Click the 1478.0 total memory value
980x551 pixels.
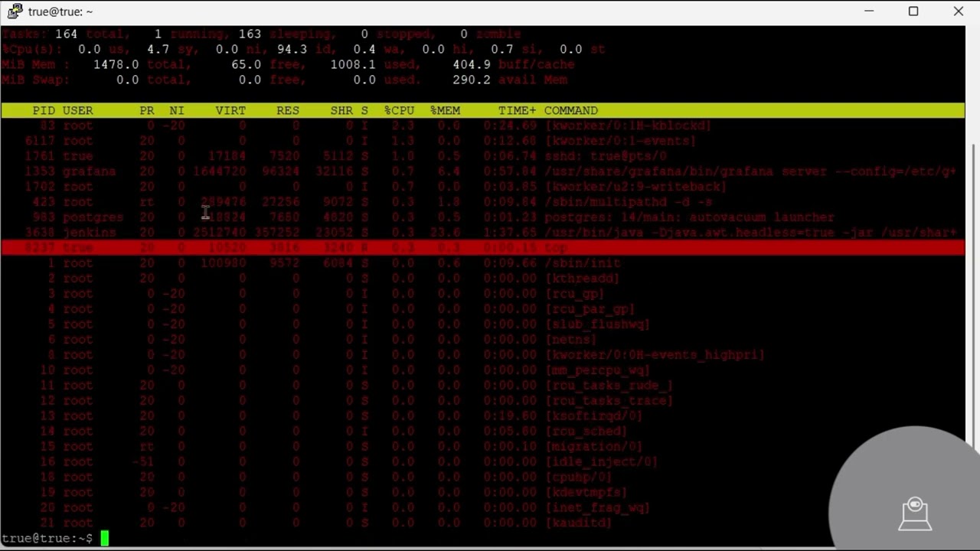click(116, 64)
